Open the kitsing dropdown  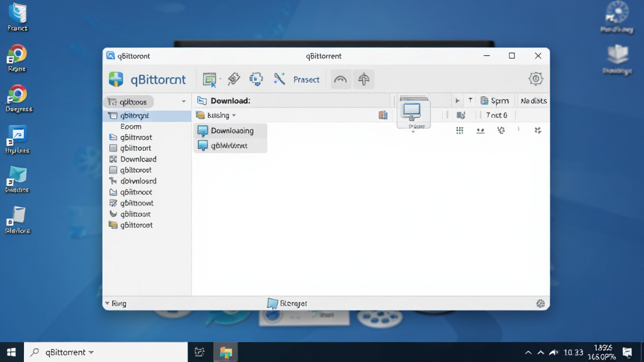click(216, 116)
